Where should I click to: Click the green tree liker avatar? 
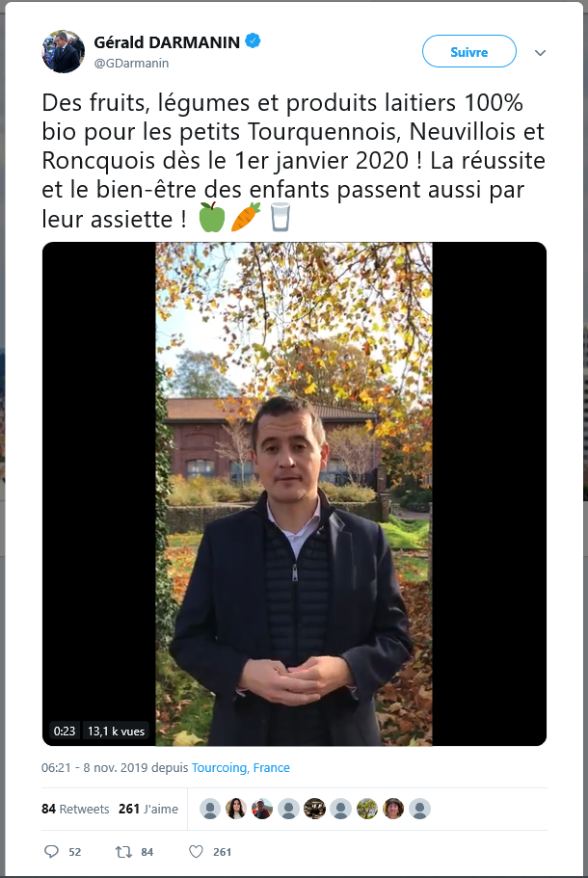click(x=367, y=809)
